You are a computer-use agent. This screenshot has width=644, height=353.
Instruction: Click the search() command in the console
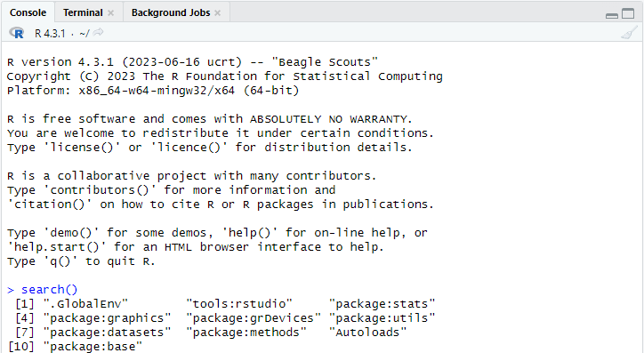49,290
